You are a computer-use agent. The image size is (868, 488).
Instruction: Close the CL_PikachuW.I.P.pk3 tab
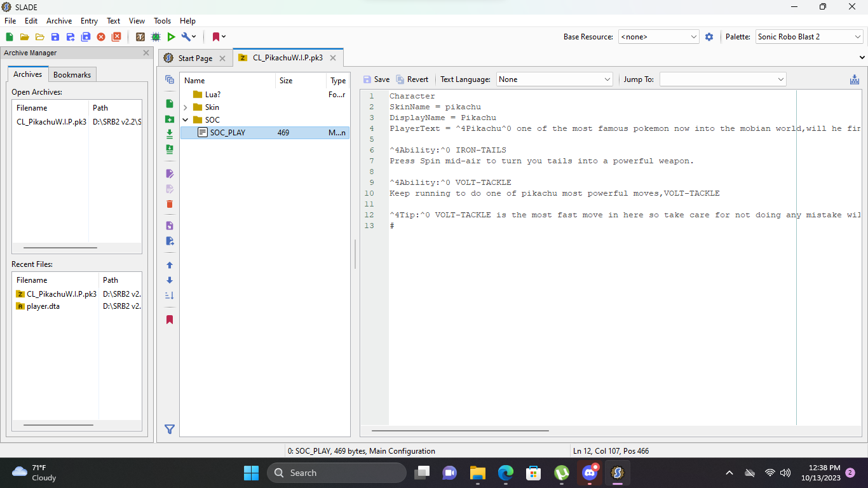332,58
